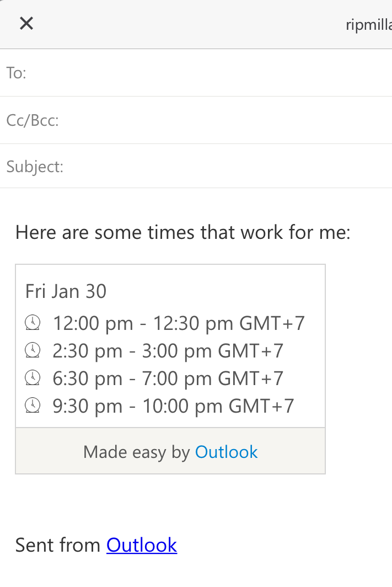Place cursor in 'Here are some times' line
The image size is (392, 587).
(x=182, y=232)
